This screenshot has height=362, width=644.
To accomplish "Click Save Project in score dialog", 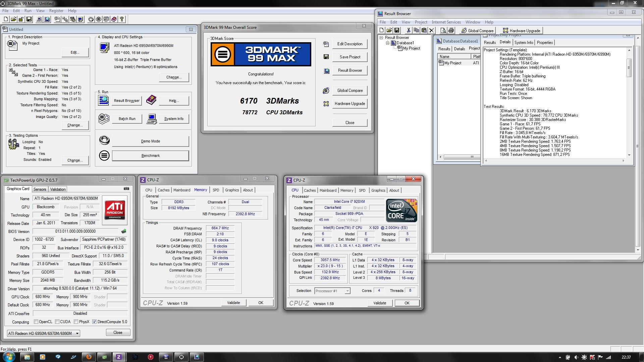I will [350, 57].
